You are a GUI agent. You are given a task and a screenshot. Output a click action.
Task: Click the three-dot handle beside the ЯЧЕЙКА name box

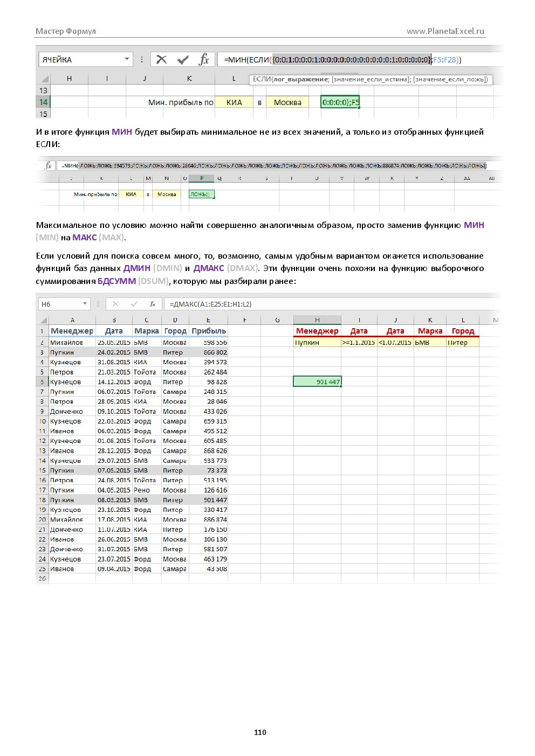[142, 60]
